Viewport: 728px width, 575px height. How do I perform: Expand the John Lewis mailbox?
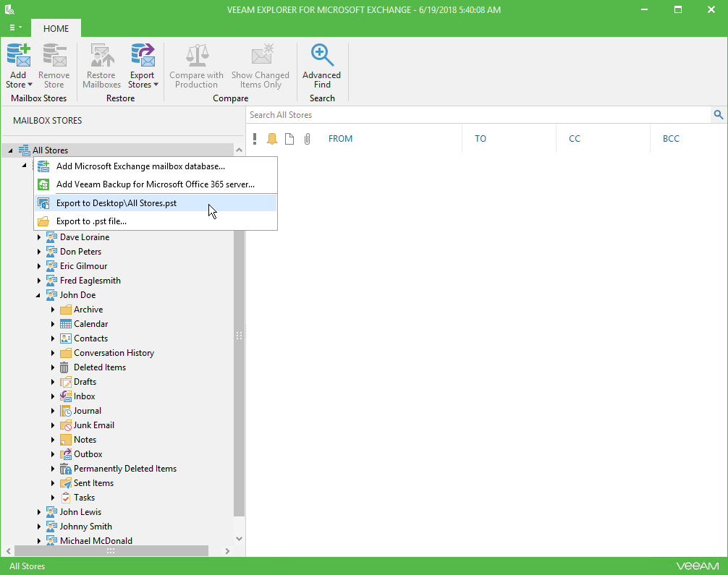coord(39,512)
